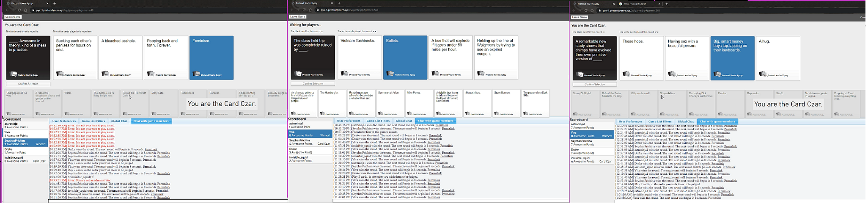Choose The Hamburglar card from the hand
This screenshot has width=868, height=209.
(332, 103)
